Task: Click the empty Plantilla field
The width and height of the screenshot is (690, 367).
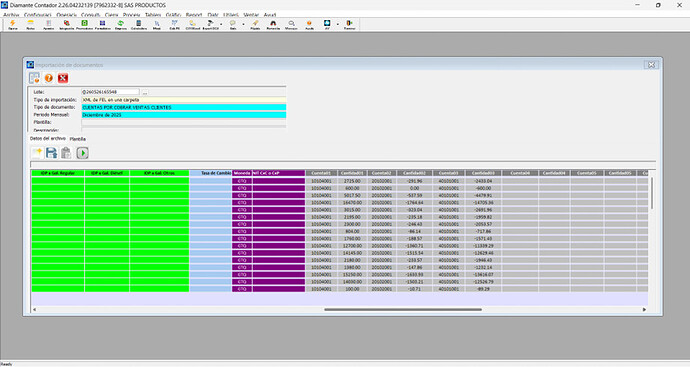Action: (x=184, y=122)
